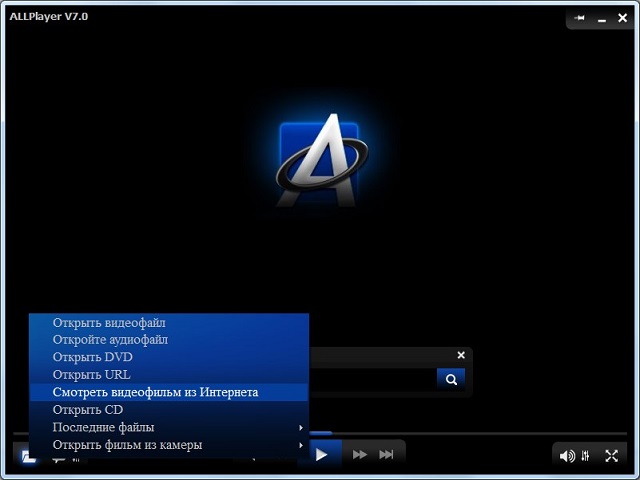Click the open-file folder icon
The width and height of the screenshot is (640, 480).
point(28,457)
